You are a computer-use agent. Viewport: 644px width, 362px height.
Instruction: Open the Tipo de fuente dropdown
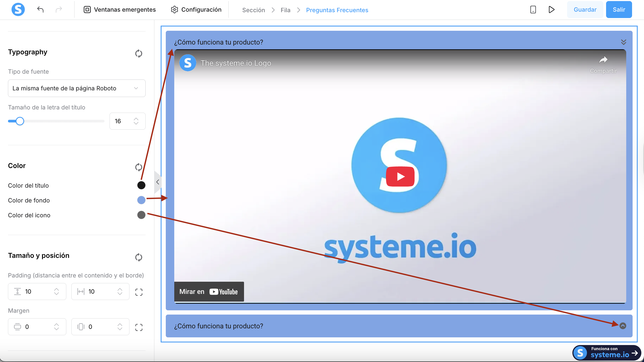point(77,88)
